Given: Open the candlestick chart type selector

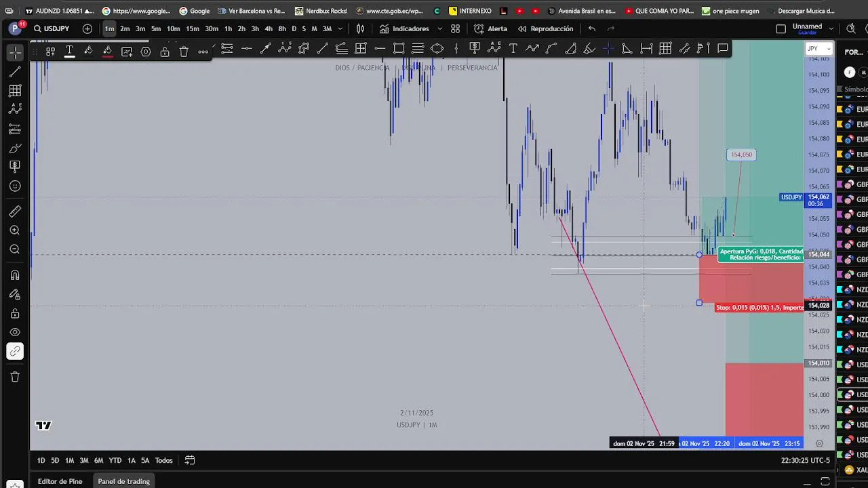Looking at the screenshot, I should 361,28.
